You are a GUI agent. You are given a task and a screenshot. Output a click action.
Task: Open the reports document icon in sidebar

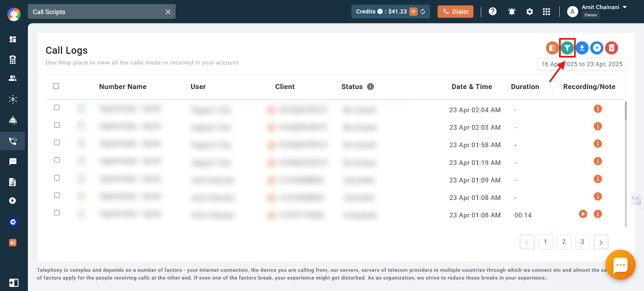point(13,182)
